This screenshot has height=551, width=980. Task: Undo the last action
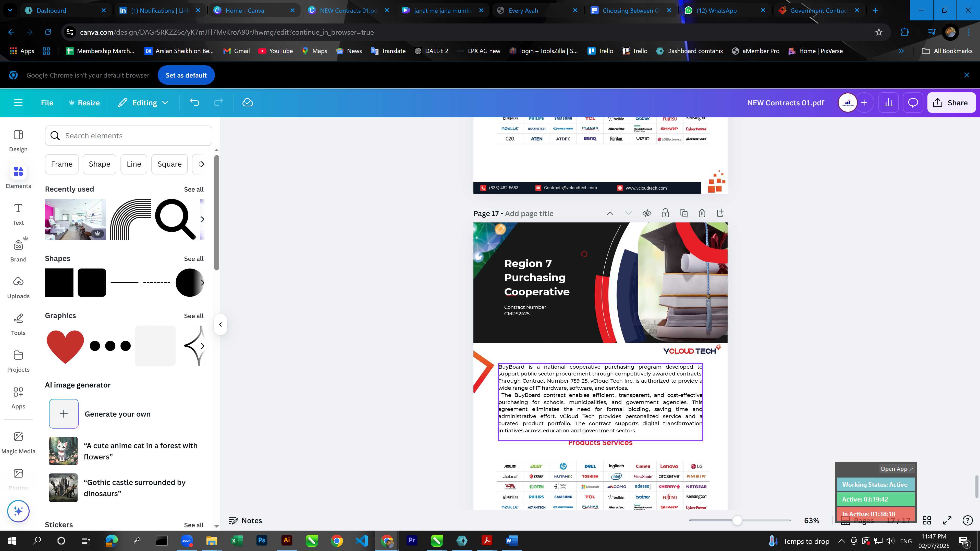click(194, 103)
